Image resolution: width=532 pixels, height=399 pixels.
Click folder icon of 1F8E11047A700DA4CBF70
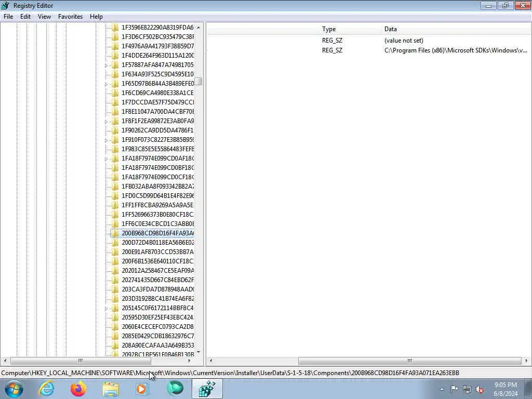point(115,112)
